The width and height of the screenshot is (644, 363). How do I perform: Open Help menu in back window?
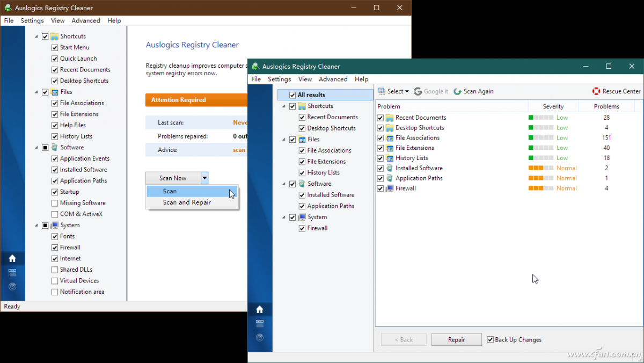click(x=114, y=20)
